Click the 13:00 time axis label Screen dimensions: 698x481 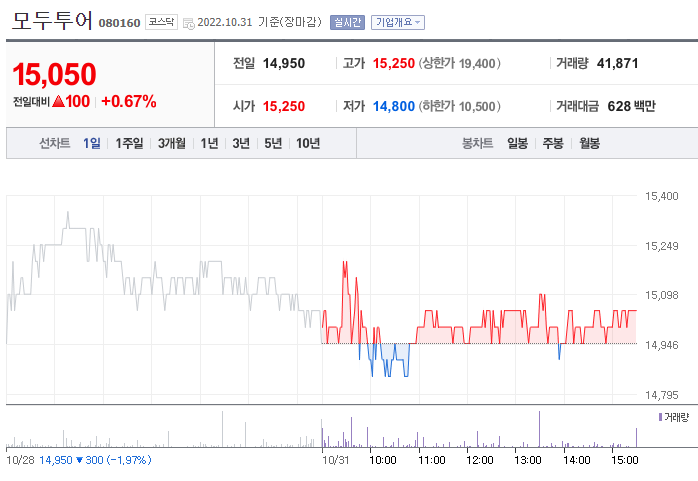[x=528, y=460]
